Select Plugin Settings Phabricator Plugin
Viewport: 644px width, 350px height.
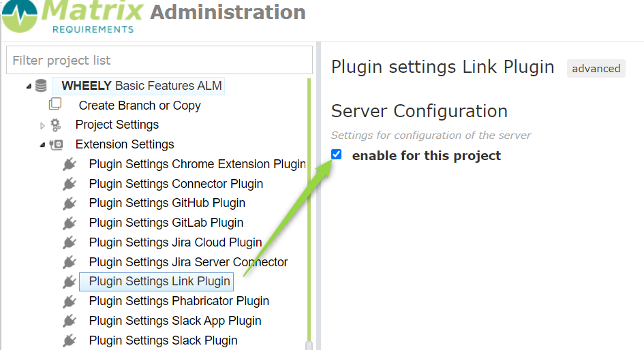coord(179,301)
